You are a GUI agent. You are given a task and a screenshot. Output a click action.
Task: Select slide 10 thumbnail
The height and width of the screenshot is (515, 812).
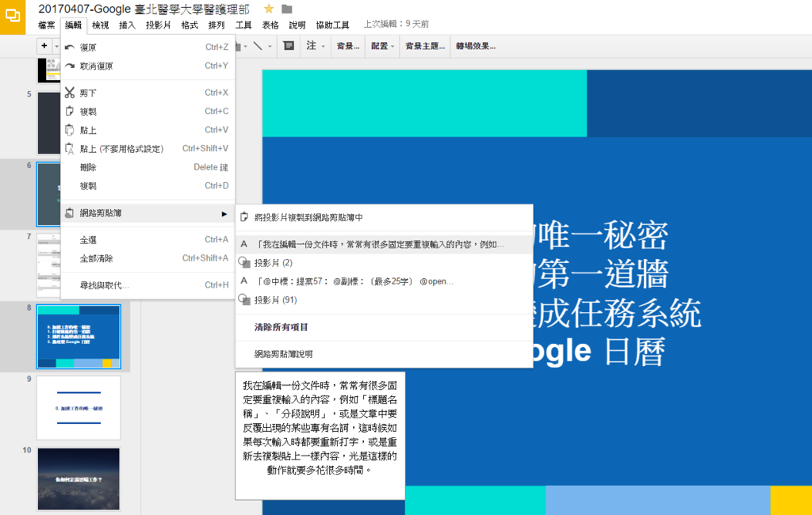[79, 479]
